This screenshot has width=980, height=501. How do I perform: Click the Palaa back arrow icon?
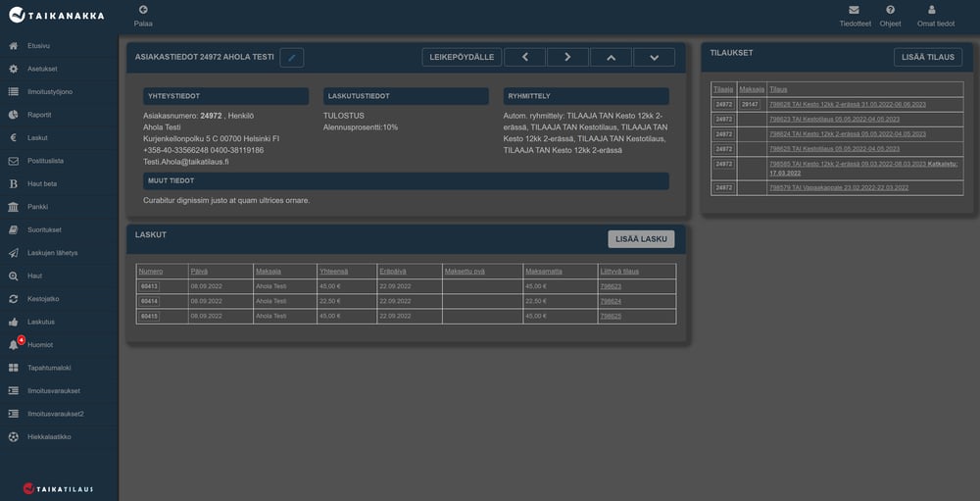click(143, 10)
